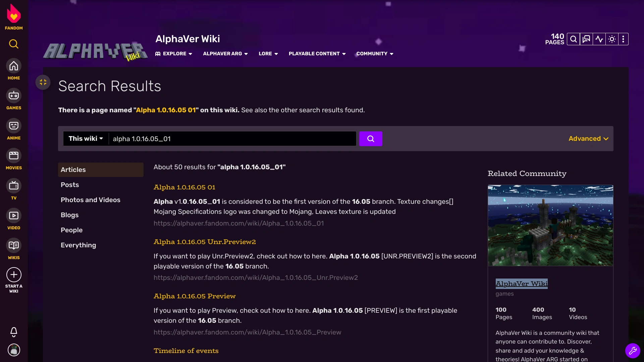Open recent activity pulse icon
The image size is (644, 362).
click(599, 39)
